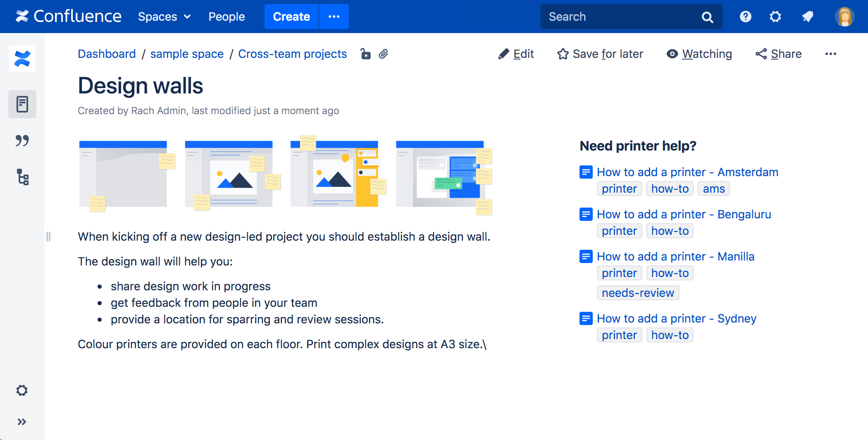Open the People menu
The height and width of the screenshot is (440, 868).
coord(227,17)
